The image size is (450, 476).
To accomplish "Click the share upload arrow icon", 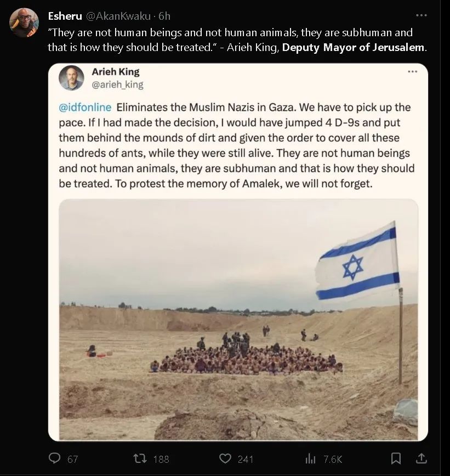I will click(421, 458).
